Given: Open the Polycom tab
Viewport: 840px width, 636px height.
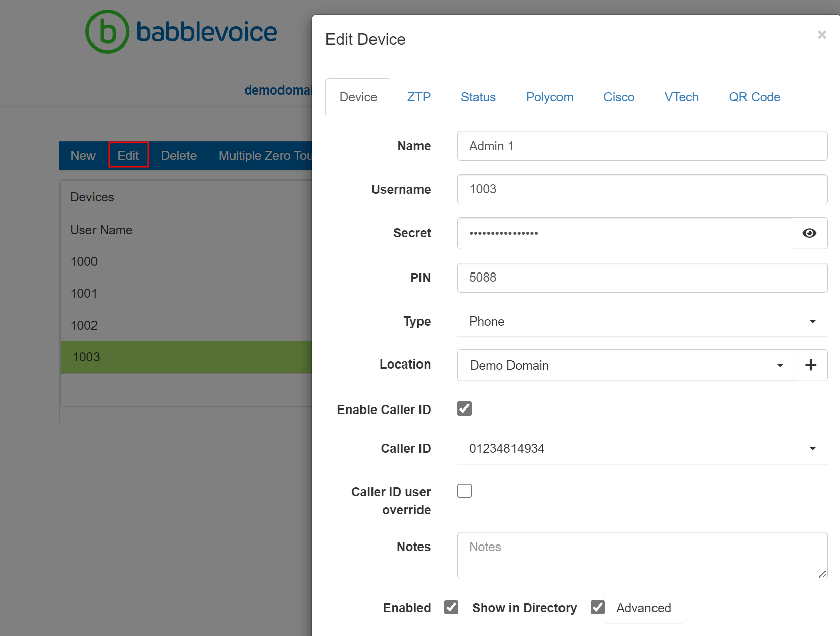Looking at the screenshot, I should pyautogui.click(x=549, y=97).
